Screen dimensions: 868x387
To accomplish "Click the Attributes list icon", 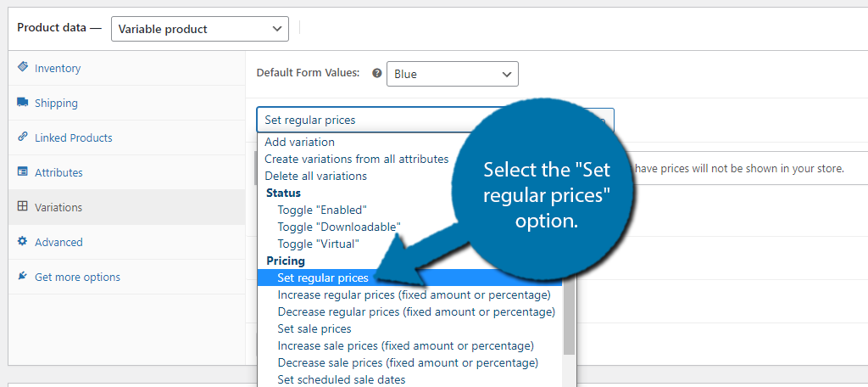I will coord(23,172).
